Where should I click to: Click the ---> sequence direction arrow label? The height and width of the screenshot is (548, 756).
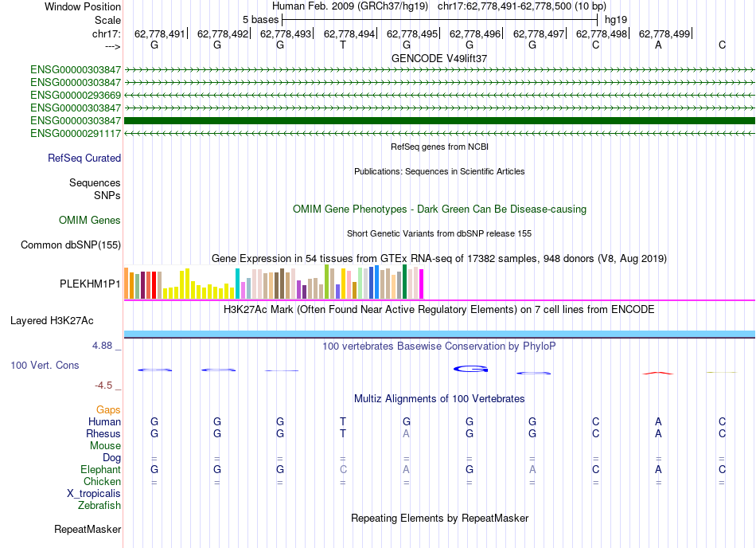tap(113, 47)
